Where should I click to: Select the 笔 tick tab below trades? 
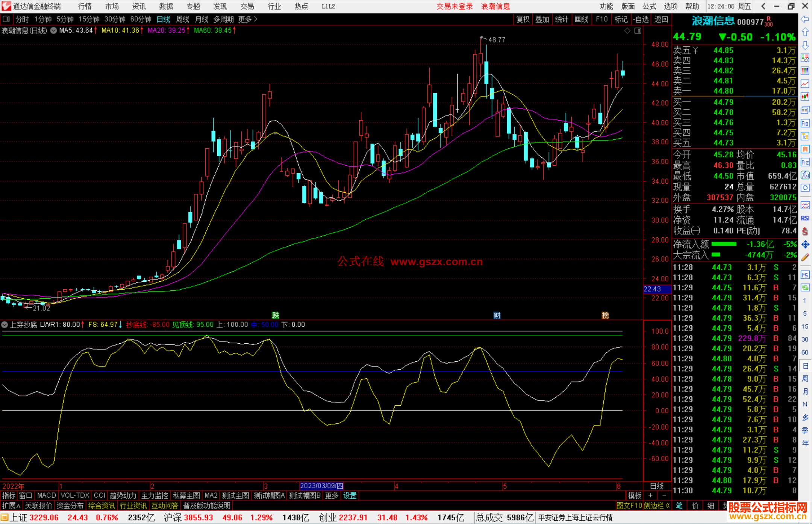(679, 506)
